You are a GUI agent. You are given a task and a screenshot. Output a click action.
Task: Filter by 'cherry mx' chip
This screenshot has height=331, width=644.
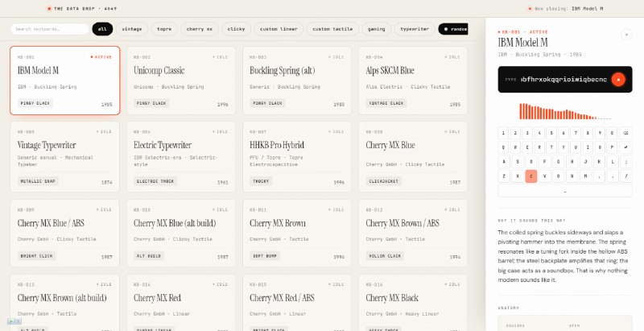tap(200, 29)
